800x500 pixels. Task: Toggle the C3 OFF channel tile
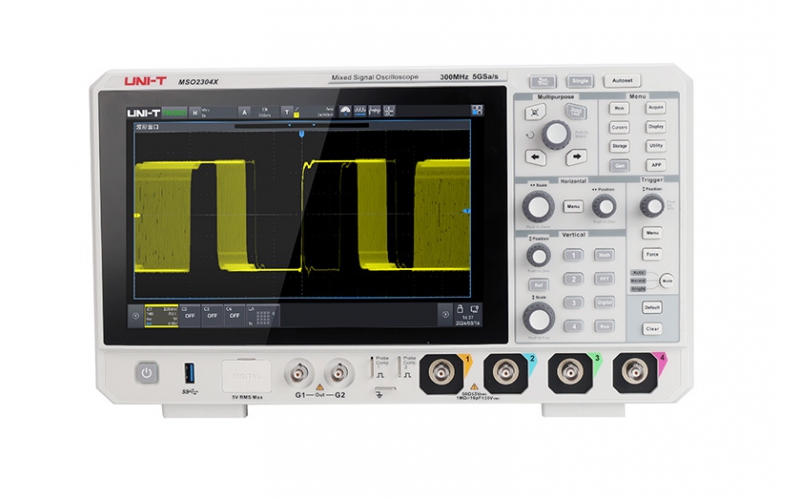[x=212, y=316]
